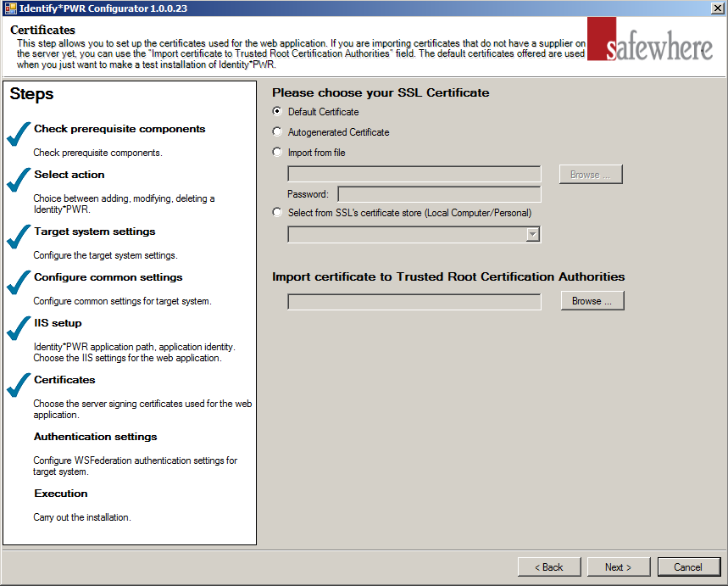Screen dimensions: 728x586
Task: Open the SSL certificate store dropdown
Action: click(533, 234)
